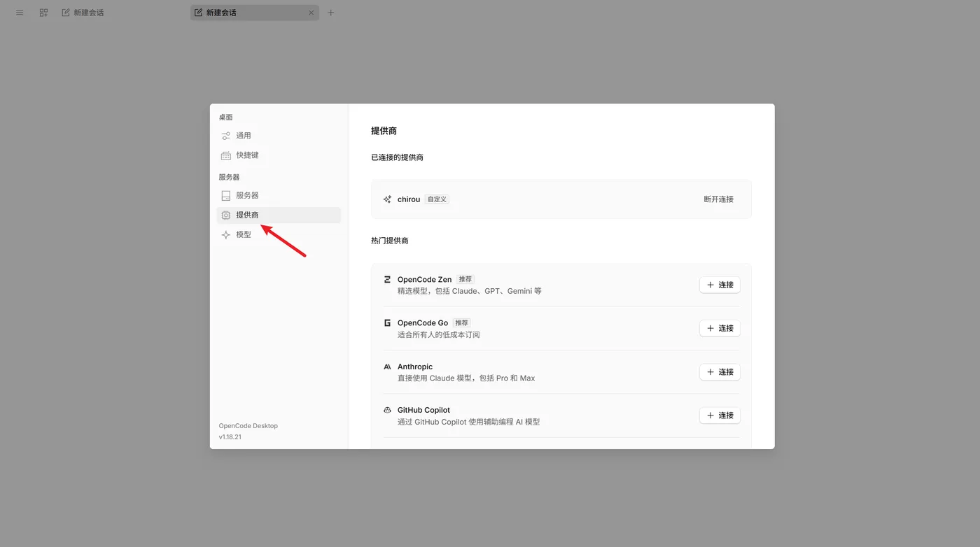Connect the OpenCode Go provider

(720, 328)
